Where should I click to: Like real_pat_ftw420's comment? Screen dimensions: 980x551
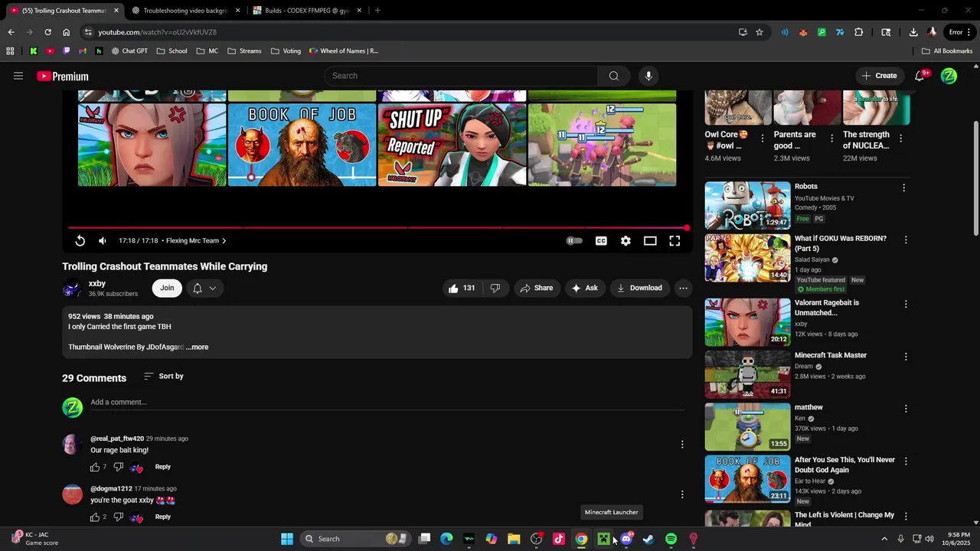(95, 467)
